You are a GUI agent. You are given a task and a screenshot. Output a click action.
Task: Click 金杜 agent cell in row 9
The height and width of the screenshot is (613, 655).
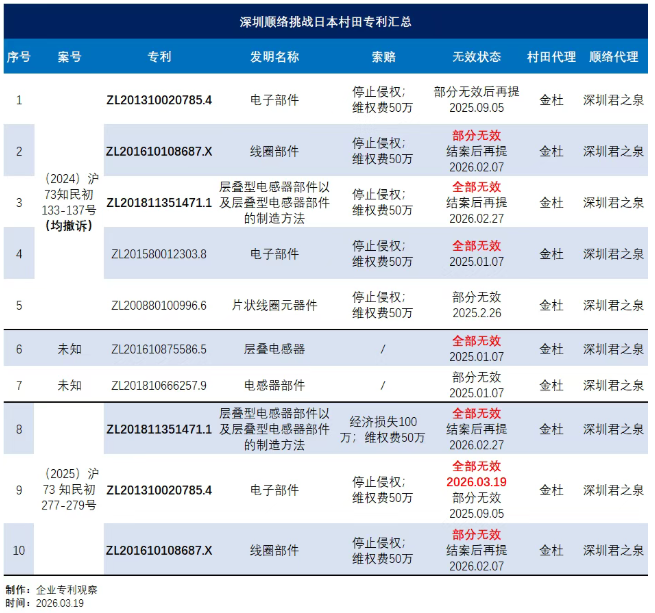point(551,490)
